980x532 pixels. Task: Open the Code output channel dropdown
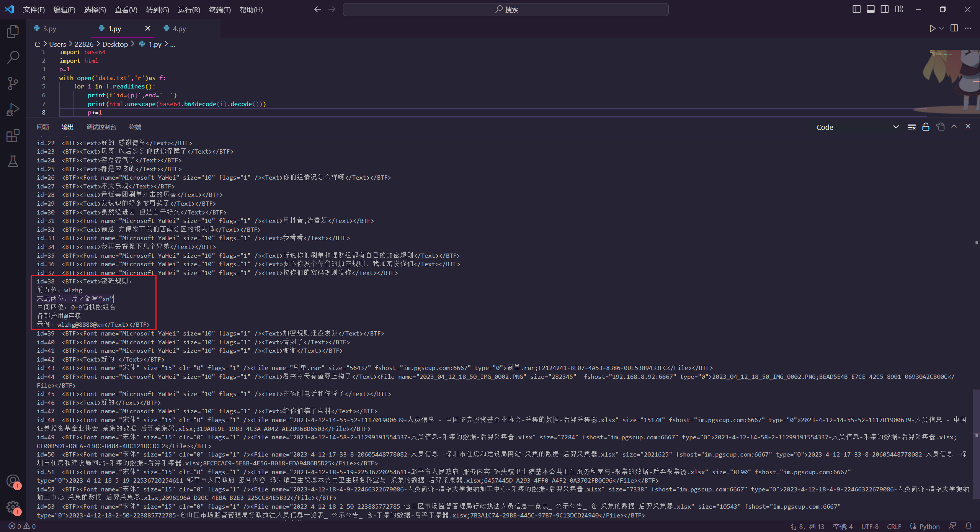coord(857,127)
